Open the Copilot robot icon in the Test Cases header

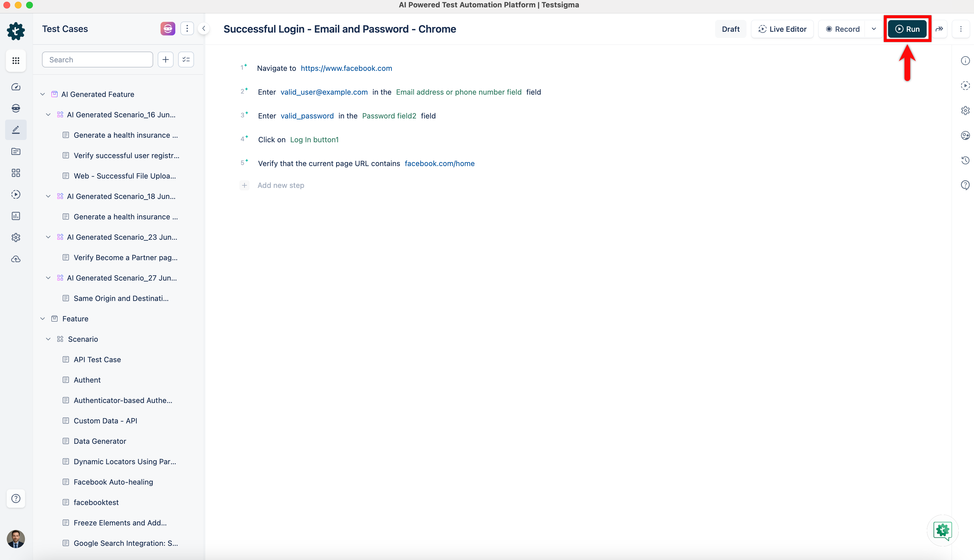point(168,29)
